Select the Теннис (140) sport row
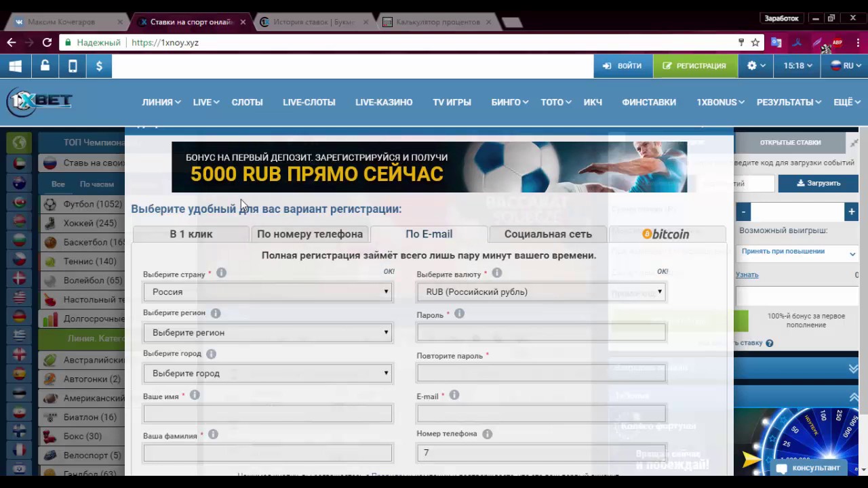This screenshot has width=868, height=488. tap(81, 261)
